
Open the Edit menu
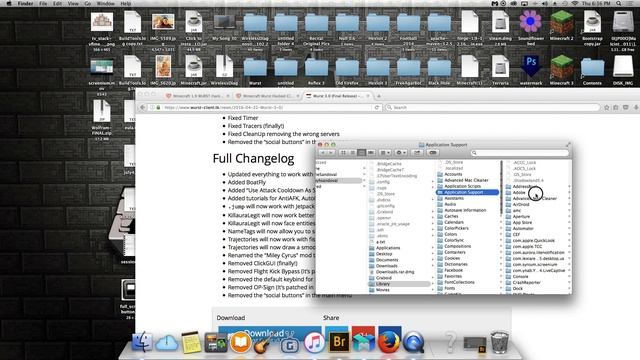click(x=58, y=3)
